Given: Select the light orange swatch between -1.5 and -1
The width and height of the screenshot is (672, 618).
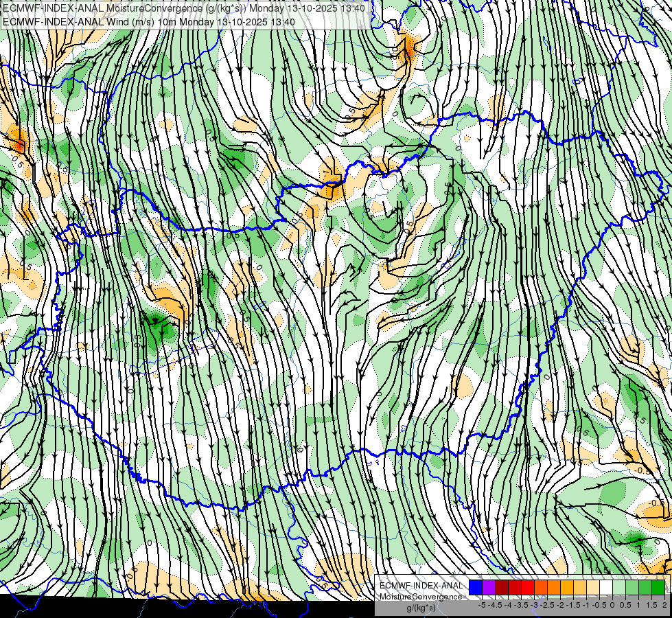Looking at the screenshot, I should point(580,587).
